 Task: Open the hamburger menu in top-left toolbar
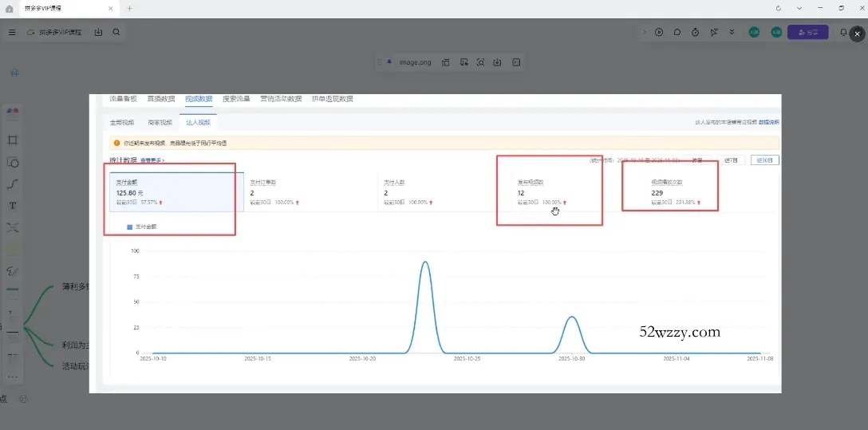pos(12,33)
